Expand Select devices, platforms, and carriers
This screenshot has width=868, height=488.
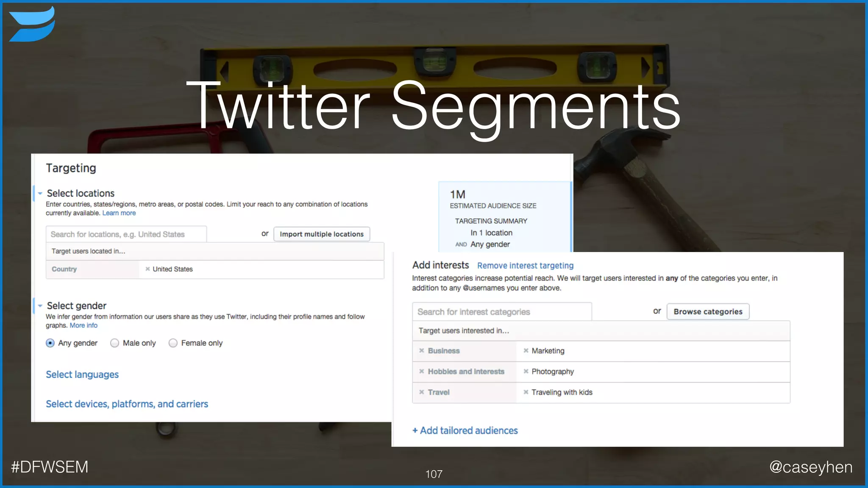(x=127, y=404)
